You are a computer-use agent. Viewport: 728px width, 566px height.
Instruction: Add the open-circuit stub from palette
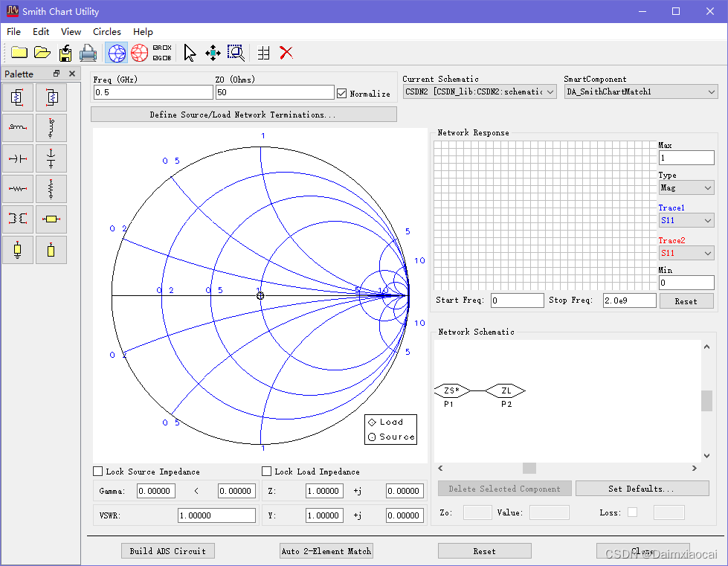pyautogui.click(x=51, y=250)
